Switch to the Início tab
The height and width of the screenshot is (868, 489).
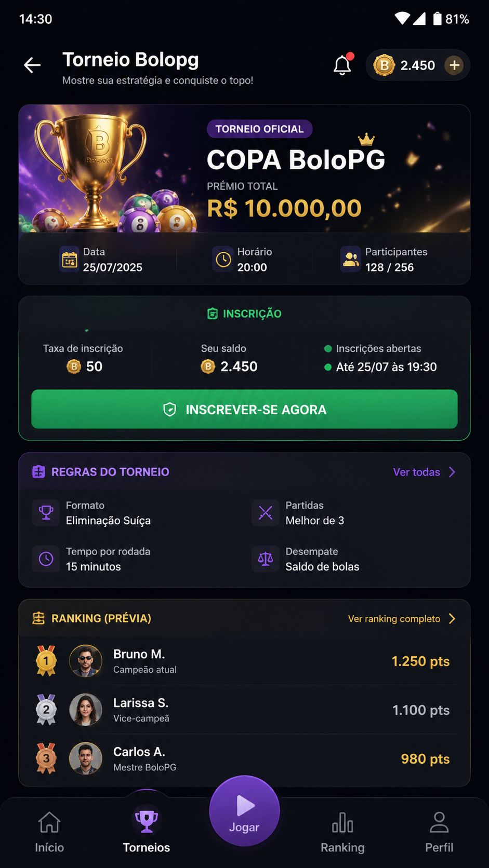coord(49,831)
